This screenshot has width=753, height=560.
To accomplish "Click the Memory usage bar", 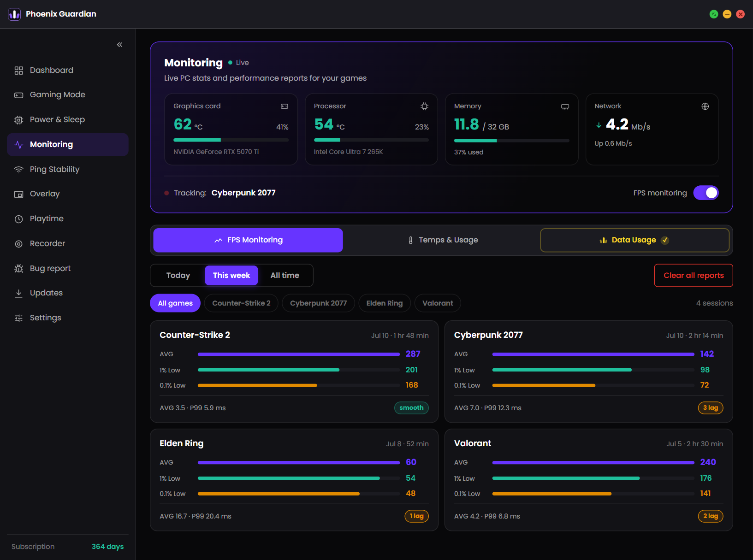I will coord(512,140).
